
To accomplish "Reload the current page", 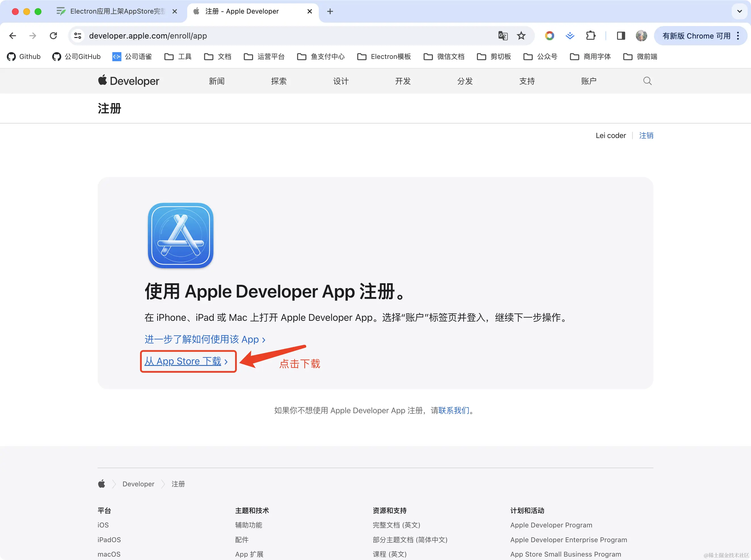I will 53,36.
